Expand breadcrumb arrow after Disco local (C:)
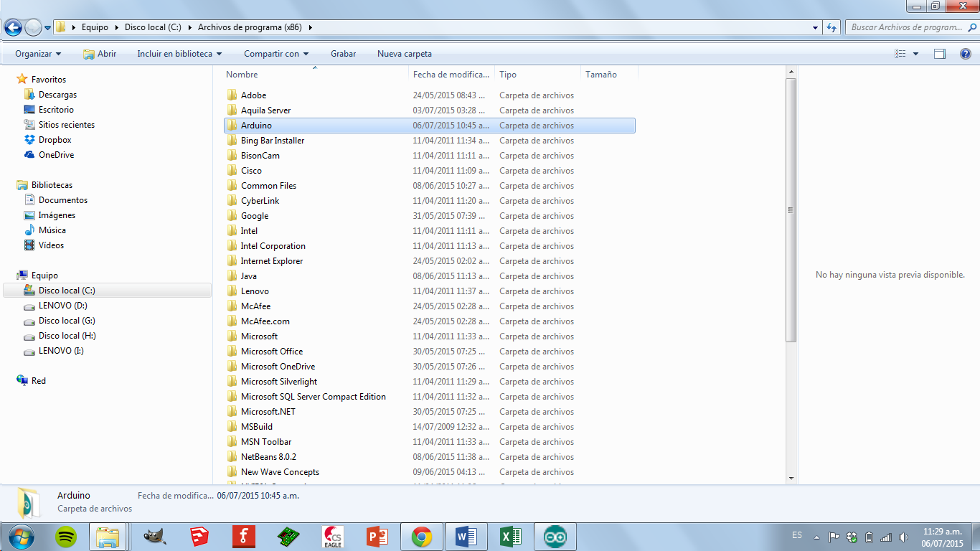 (x=190, y=27)
